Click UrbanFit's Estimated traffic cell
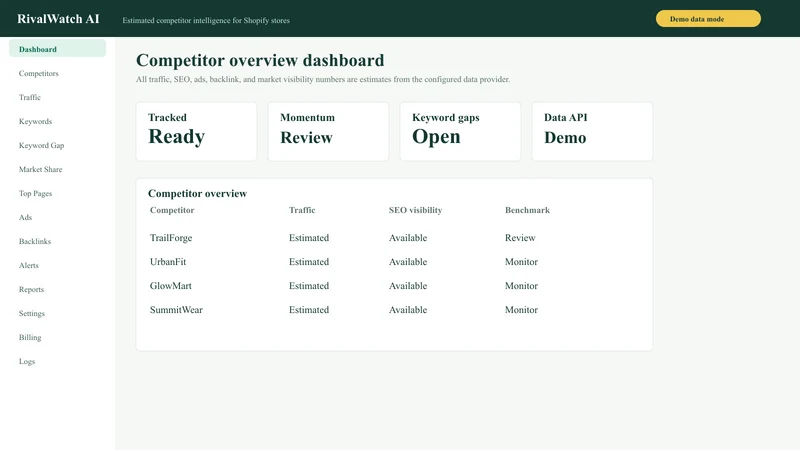 click(309, 262)
